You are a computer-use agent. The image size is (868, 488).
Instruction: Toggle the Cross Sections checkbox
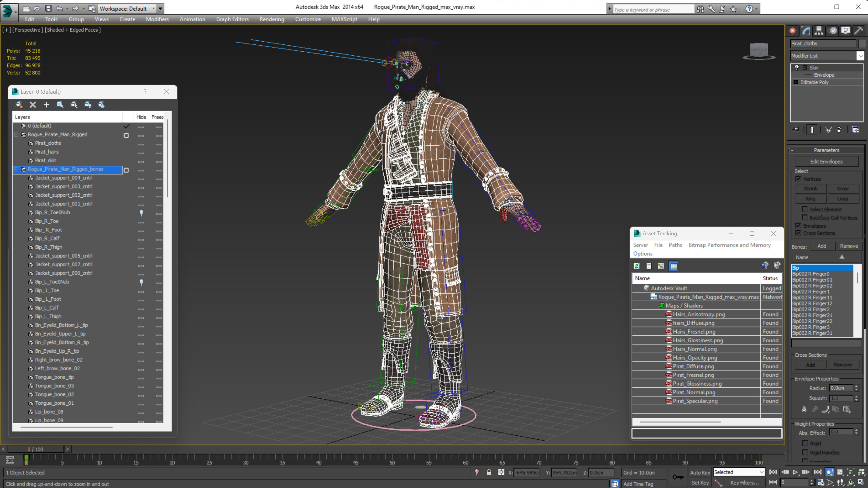pyautogui.click(x=798, y=233)
